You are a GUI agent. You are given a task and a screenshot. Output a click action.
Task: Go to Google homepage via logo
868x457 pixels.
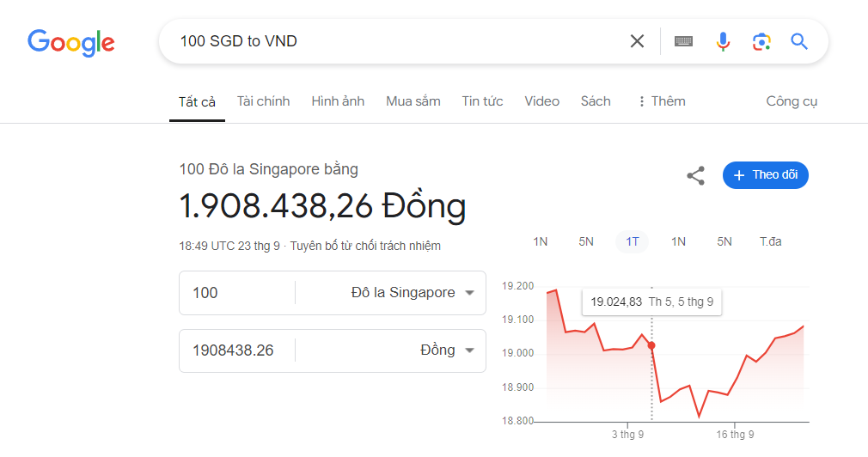[x=71, y=42]
